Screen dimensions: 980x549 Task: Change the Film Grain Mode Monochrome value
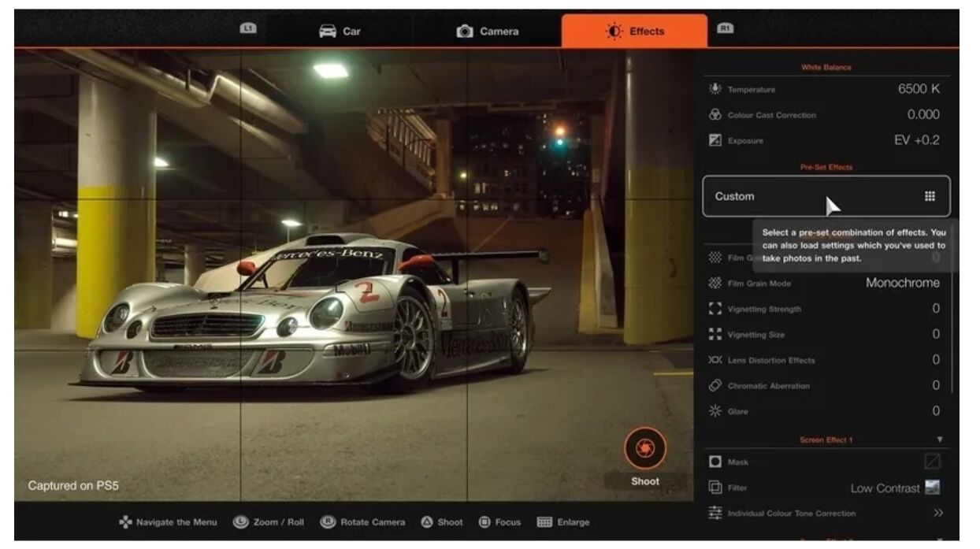902,283
